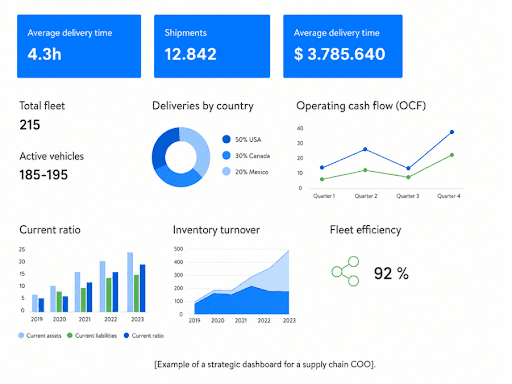512x384 pixels.
Task: Select the 20% Mexico legend dot
Action: [x=226, y=172]
